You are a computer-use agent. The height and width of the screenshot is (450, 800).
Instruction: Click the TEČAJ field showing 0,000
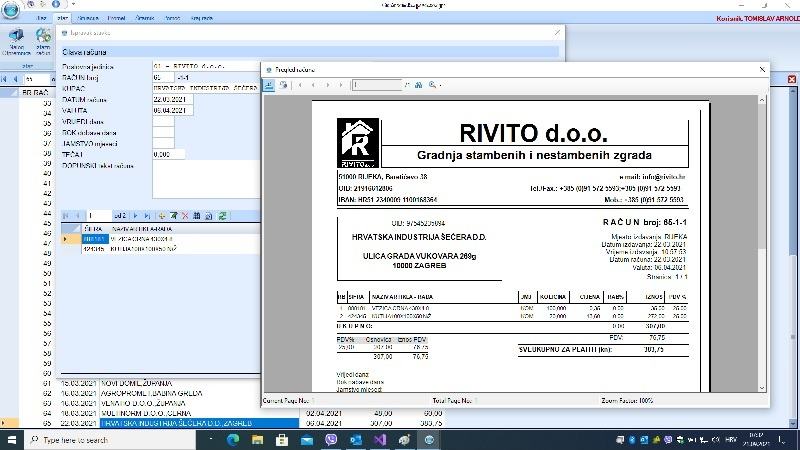tap(169, 154)
